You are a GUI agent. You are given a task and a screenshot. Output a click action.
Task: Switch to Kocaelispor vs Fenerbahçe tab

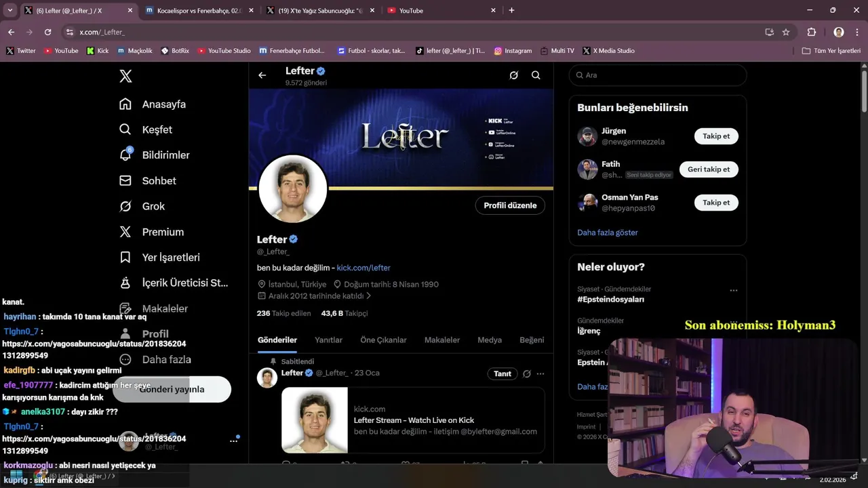pos(198,10)
